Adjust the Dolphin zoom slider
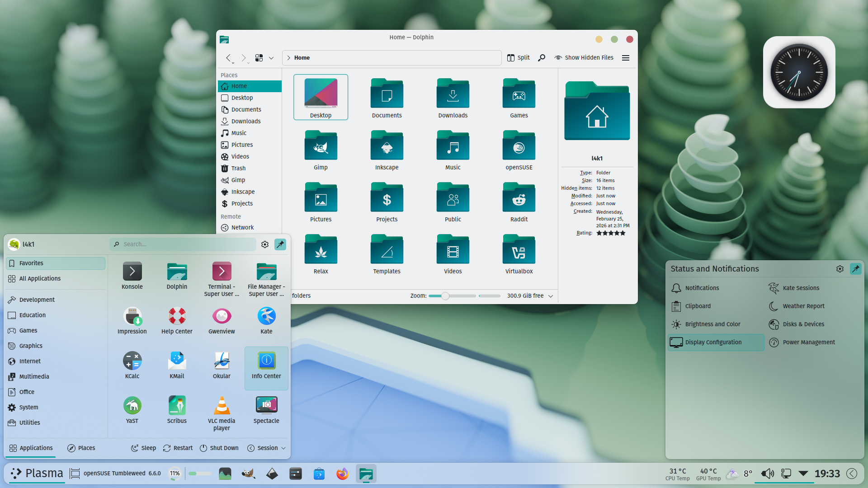This screenshot has width=868, height=488. (452, 296)
